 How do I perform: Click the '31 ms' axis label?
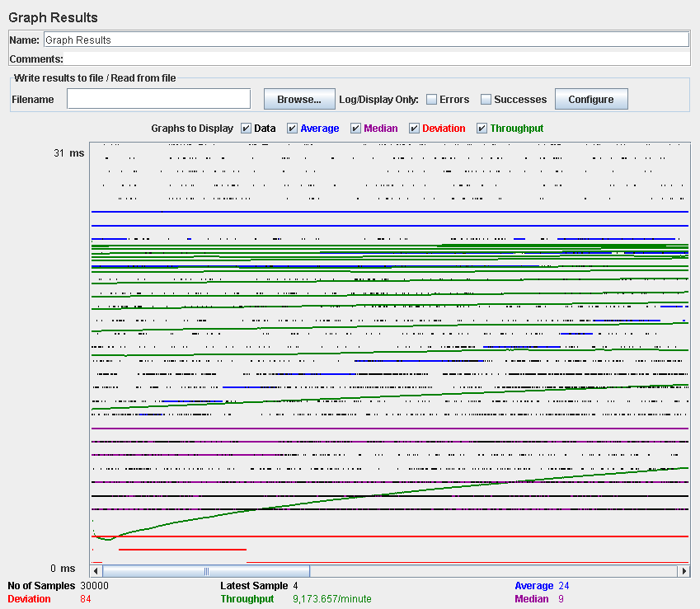pyautogui.click(x=68, y=153)
